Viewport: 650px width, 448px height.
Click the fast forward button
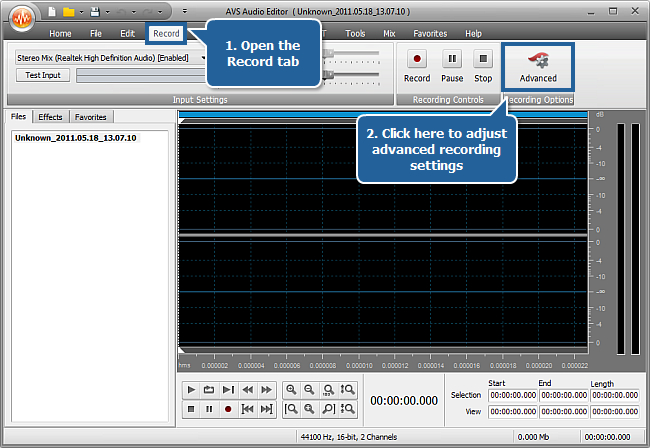pos(266,390)
